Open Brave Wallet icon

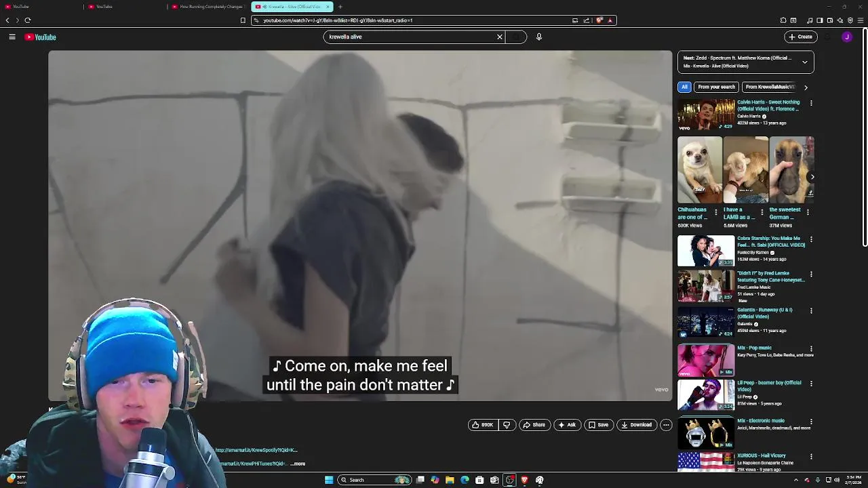[x=829, y=20]
